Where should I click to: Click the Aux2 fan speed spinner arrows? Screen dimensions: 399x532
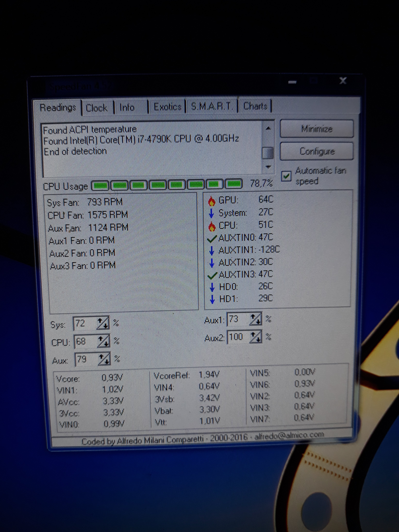pyautogui.click(x=256, y=337)
